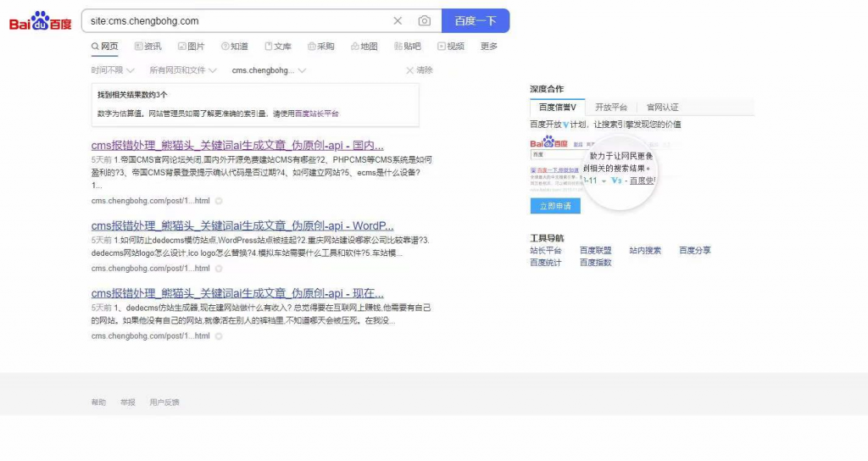Viewport: 868px width, 461px height.
Task: Open result title ending with WordP...
Action: [x=242, y=225]
